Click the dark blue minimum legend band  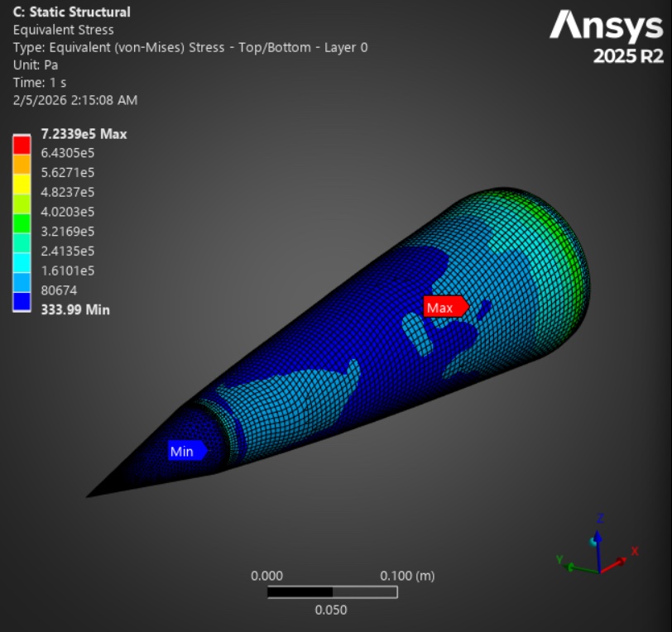[23, 300]
